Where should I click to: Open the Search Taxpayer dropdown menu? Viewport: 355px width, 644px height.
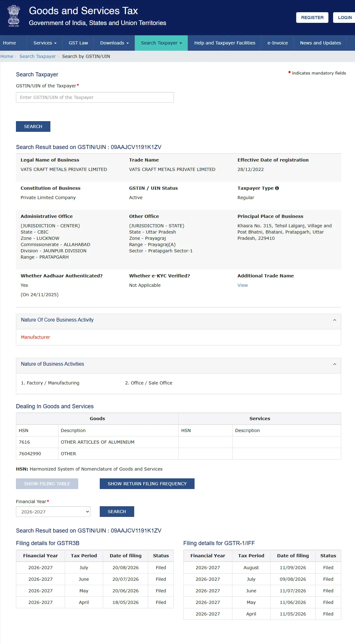[x=161, y=43]
